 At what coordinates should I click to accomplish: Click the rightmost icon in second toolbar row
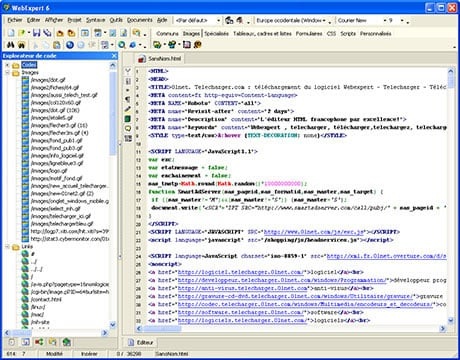[198, 45]
